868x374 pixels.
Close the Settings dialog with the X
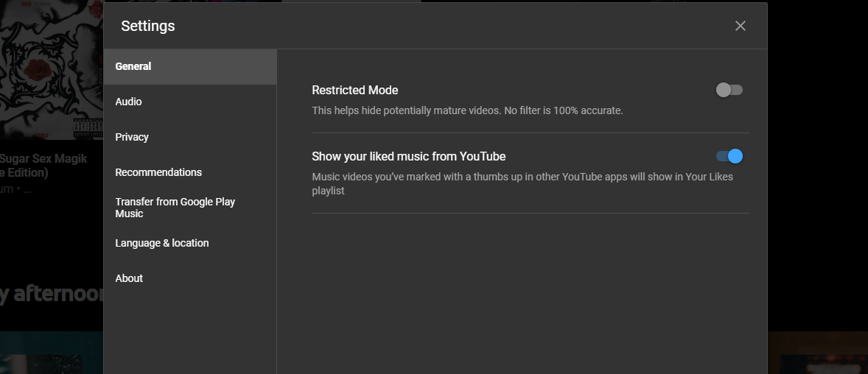(740, 26)
